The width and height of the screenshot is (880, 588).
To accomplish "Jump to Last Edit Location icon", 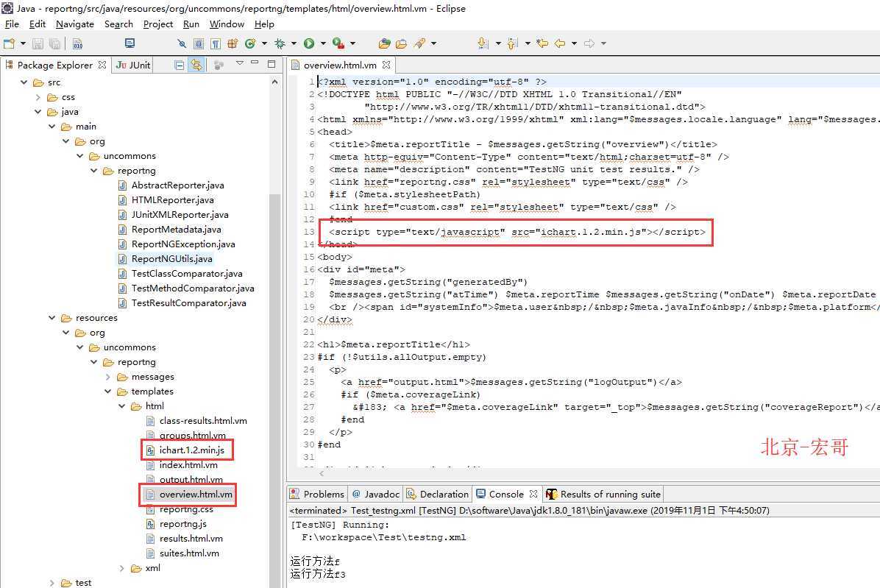I will coord(542,43).
